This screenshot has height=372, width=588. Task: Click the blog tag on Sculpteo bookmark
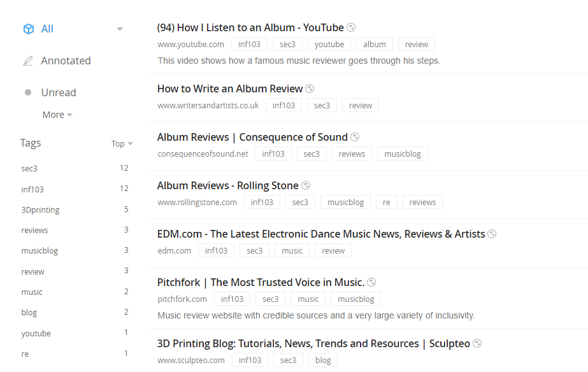(323, 361)
